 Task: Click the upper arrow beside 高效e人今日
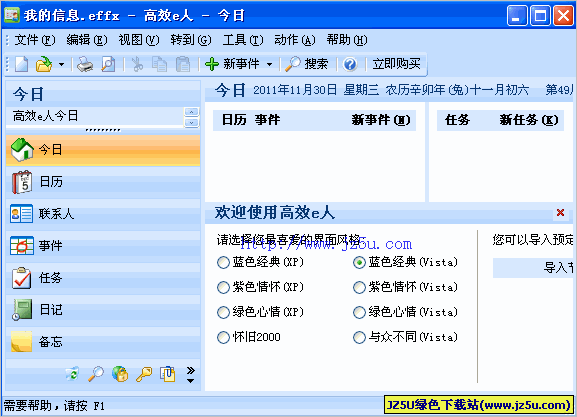191,112
